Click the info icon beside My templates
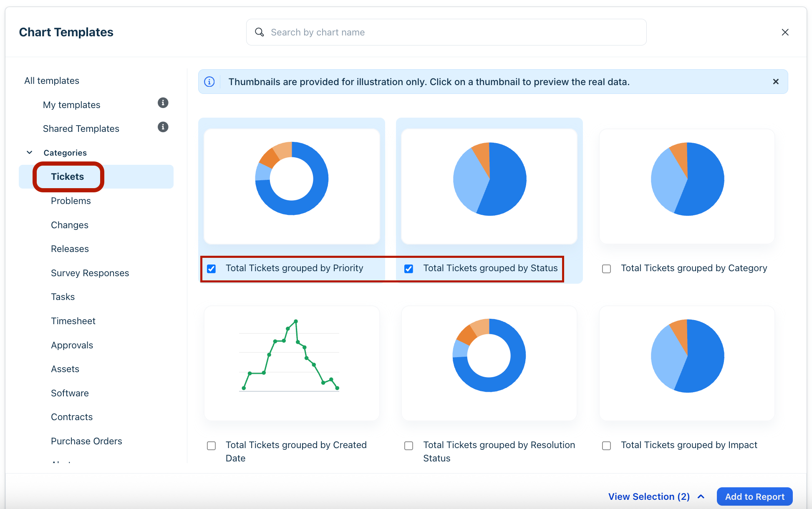 163,103
